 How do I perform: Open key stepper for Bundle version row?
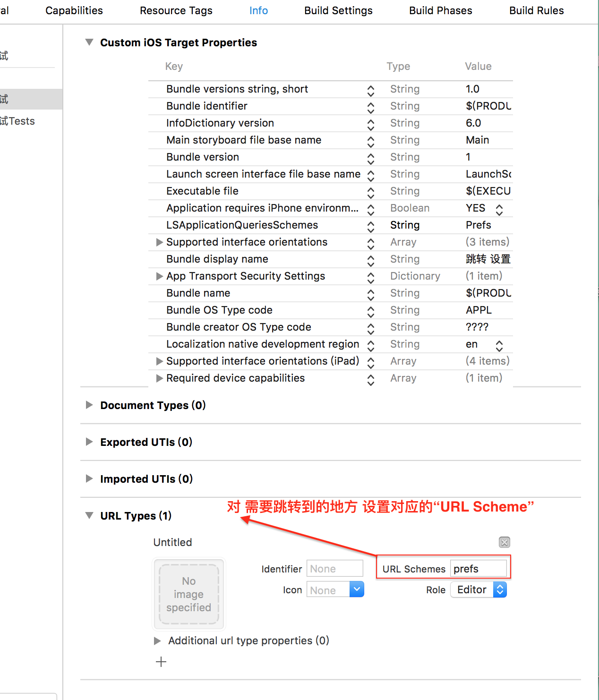tap(371, 159)
